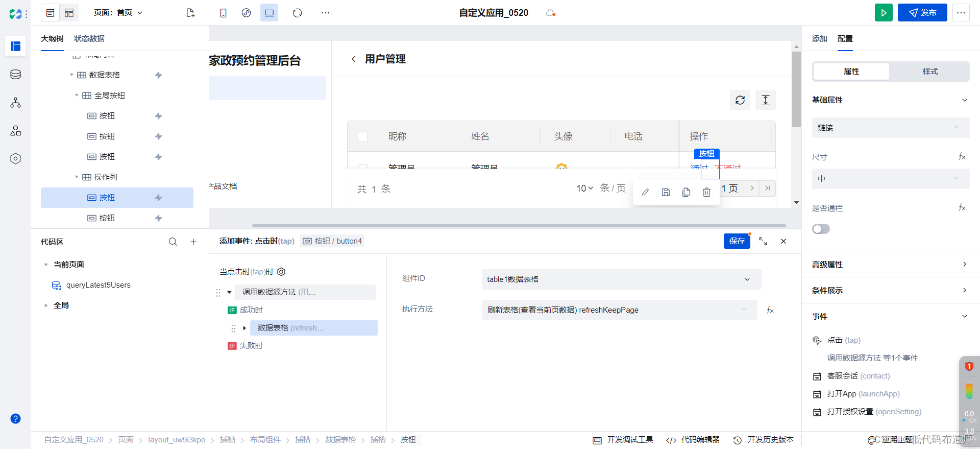980x449 pixels.
Task: Select the mini program preview icon
Action: [x=246, y=13]
